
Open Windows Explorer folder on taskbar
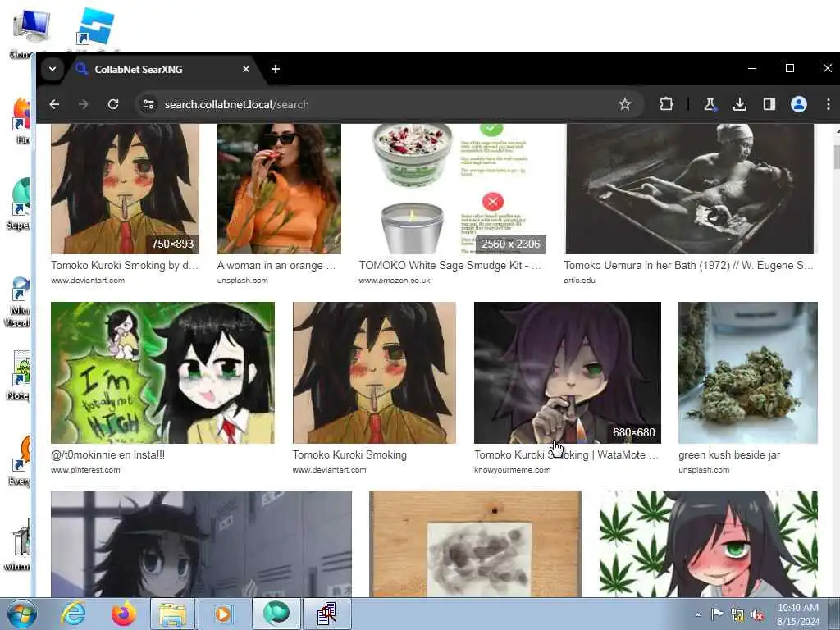pyautogui.click(x=172, y=614)
